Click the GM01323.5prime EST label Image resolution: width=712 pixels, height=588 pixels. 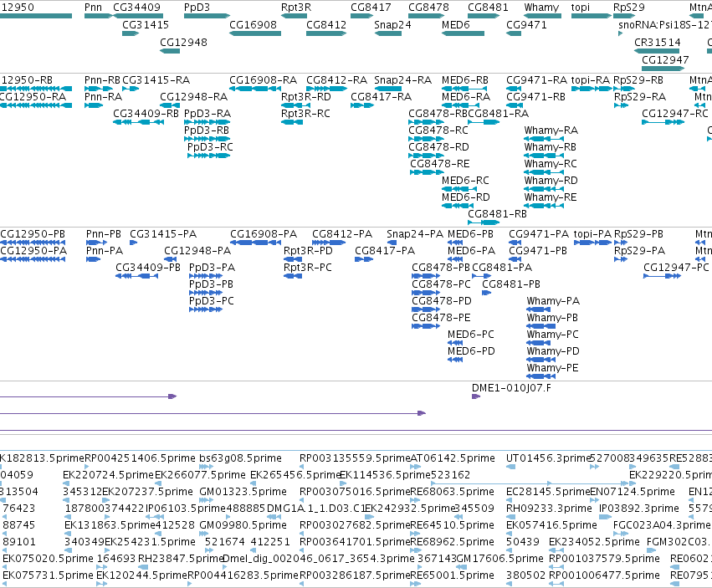[x=243, y=492]
